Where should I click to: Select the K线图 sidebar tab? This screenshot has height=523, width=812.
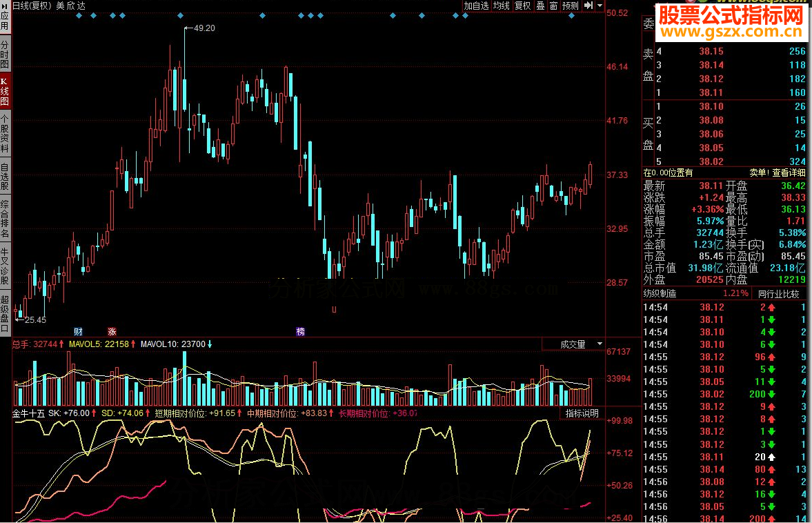(5, 91)
